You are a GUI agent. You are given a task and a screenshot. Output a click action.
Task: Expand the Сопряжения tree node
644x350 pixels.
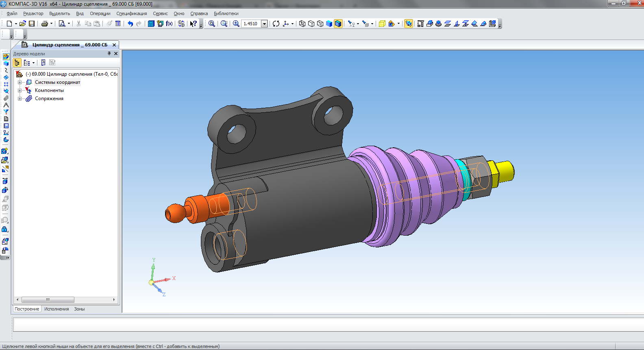pyautogui.click(x=20, y=98)
